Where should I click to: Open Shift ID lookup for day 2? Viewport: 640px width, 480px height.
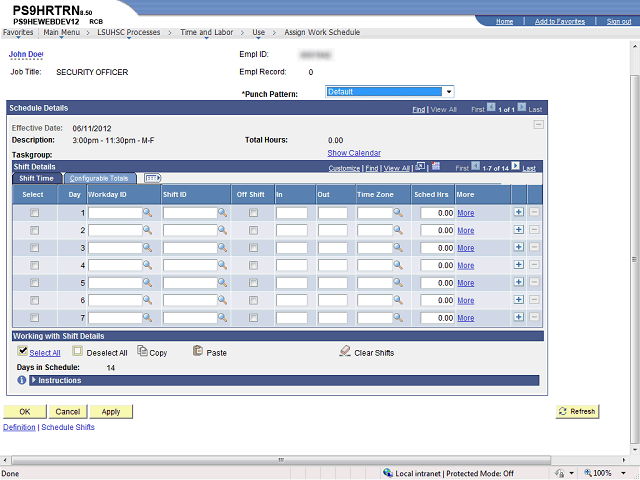pyautogui.click(x=222, y=231)
